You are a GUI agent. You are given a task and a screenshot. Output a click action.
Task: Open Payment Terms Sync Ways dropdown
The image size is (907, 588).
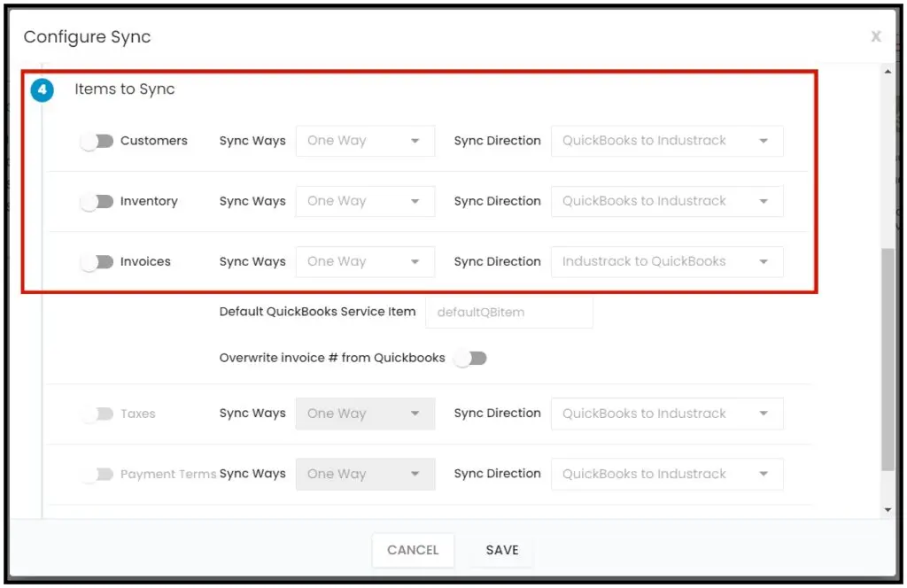(x=365, y=474)
